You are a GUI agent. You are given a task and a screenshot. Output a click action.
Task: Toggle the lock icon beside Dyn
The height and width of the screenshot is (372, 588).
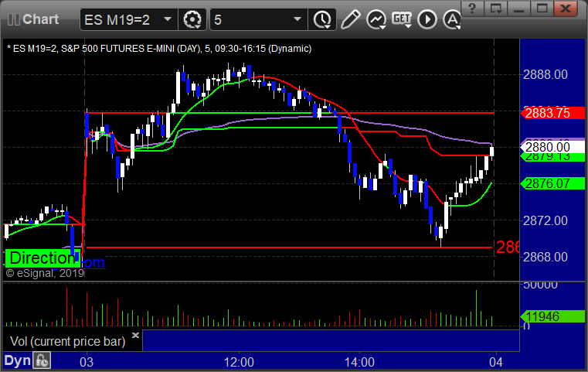click(x=42, y=360)
